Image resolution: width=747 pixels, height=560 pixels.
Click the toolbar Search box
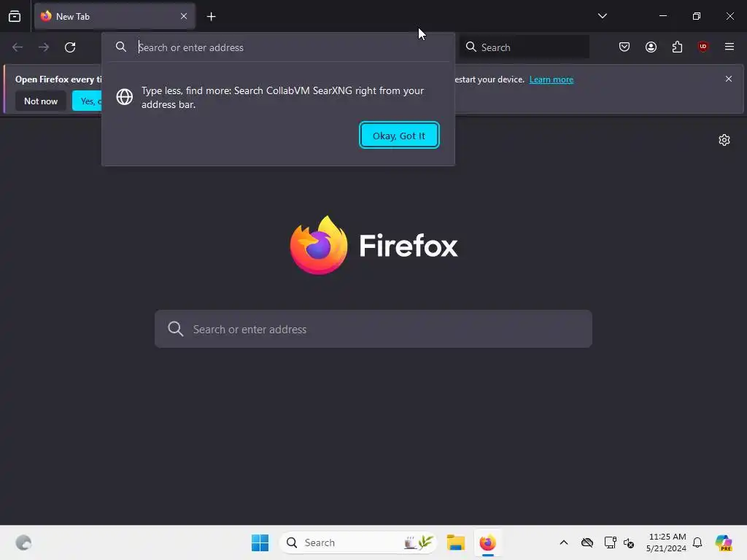click(524, 47)
